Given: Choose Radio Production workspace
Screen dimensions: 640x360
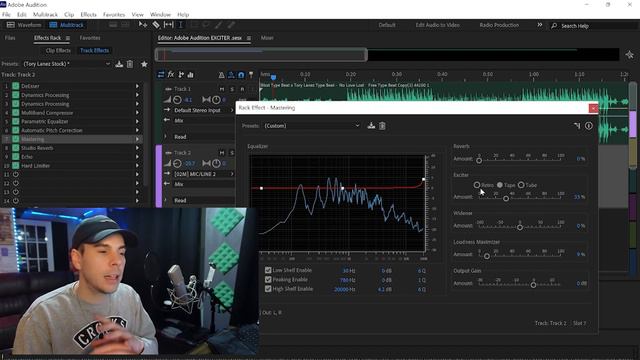Looking at the screenshot, I should coord(499,25).
